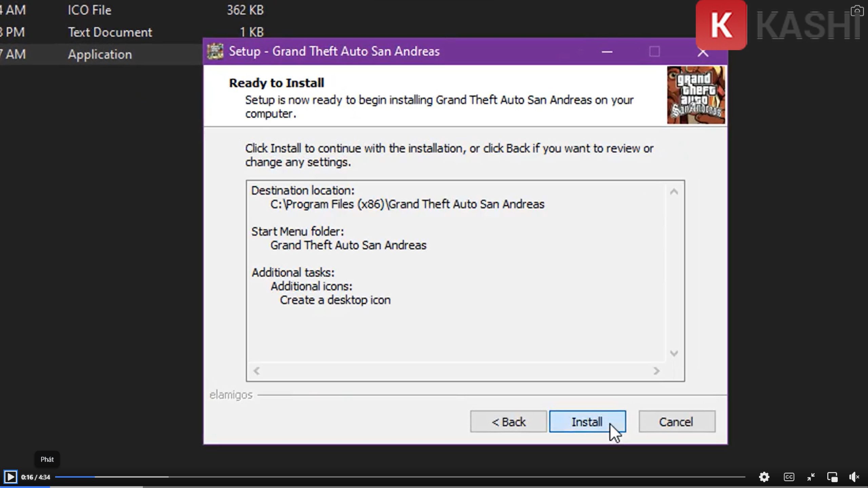Cancel the setup wizard

[677, 422]
